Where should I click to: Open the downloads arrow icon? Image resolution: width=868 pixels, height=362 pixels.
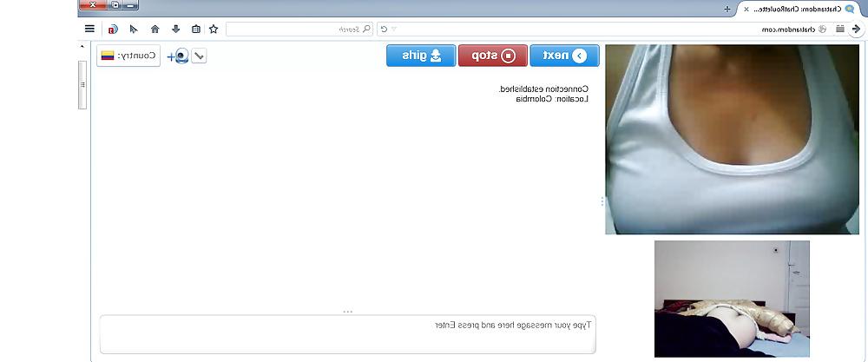click(175, 29)
